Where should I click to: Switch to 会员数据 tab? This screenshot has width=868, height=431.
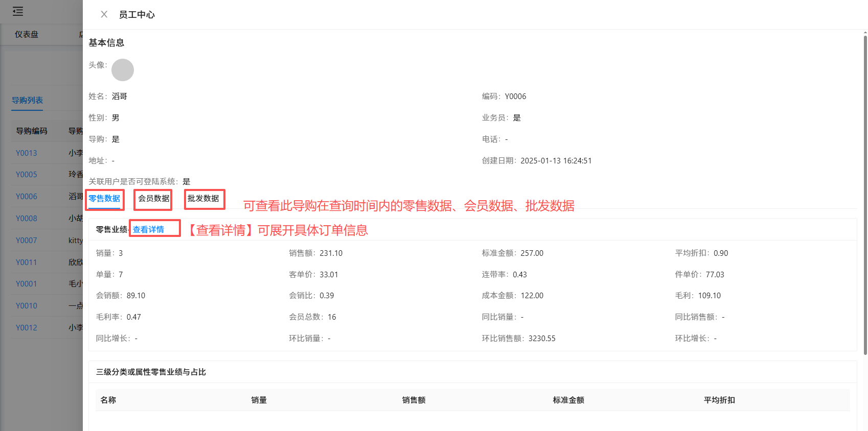(x=154, y=198)
